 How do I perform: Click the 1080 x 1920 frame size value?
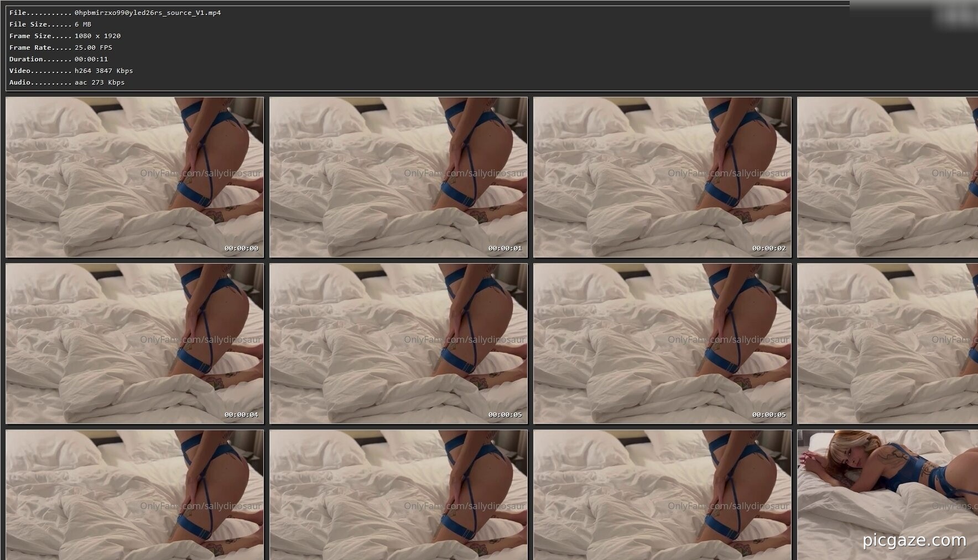pyautogui.click(x=97, y=36)
